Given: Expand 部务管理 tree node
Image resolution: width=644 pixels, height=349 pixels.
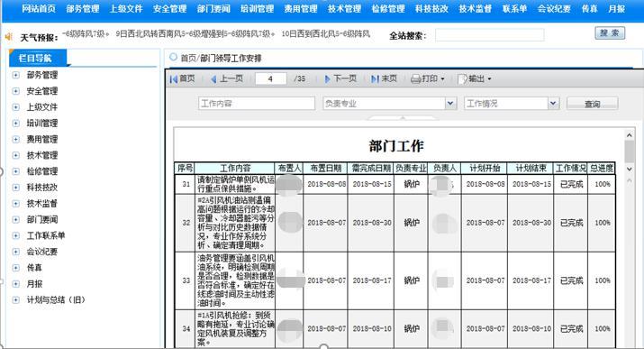Looking at the screenshot, I should 15,75.
